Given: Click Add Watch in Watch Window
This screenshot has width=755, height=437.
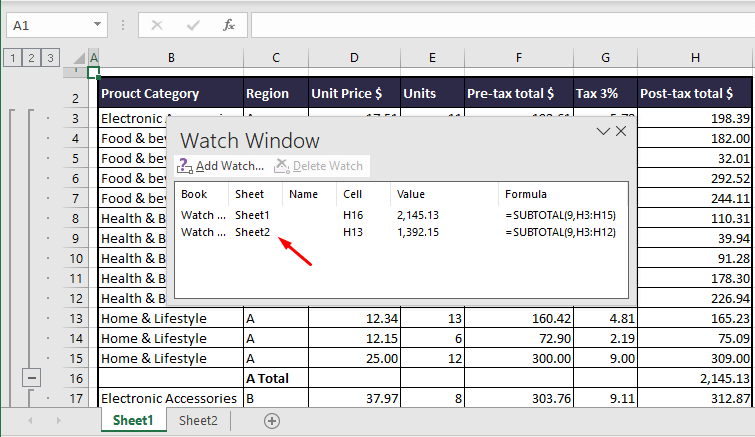Looking at the screenshot, I should (221, 166).
